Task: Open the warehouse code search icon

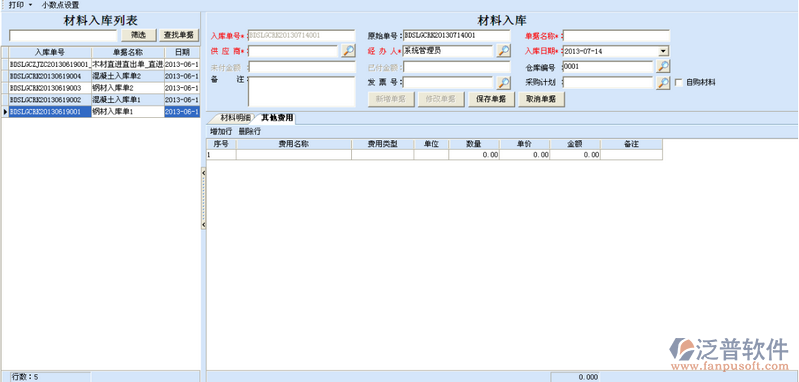Action: pos(663,67)
